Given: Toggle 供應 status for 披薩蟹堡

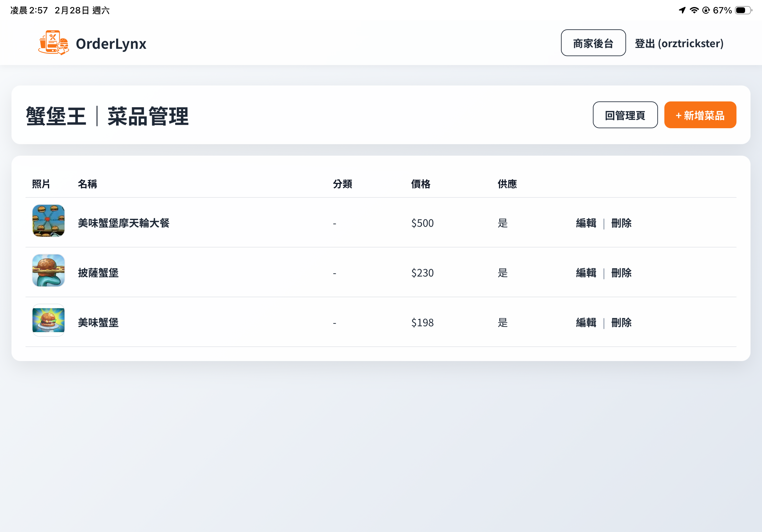Looking at the screenshot, I should coord(502,273).
